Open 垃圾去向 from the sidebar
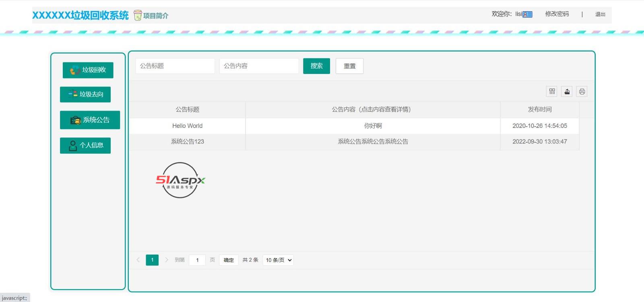 [x=85, y=95]
